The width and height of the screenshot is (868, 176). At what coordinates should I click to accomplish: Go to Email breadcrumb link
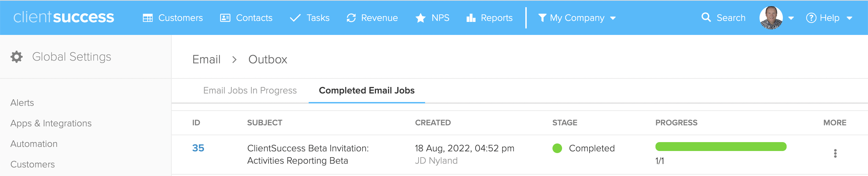[x=206, y=60]
